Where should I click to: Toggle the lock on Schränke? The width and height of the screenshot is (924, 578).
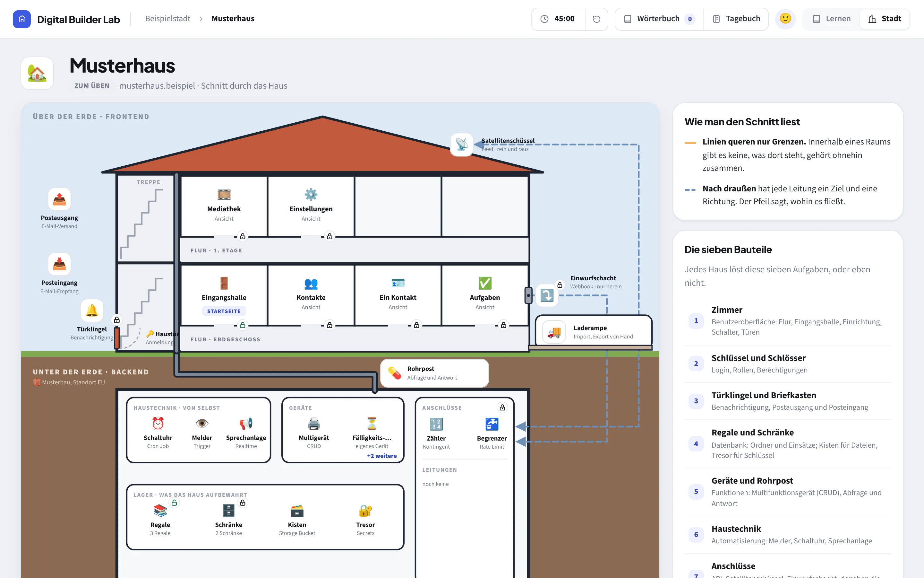[x=243, y=502]
